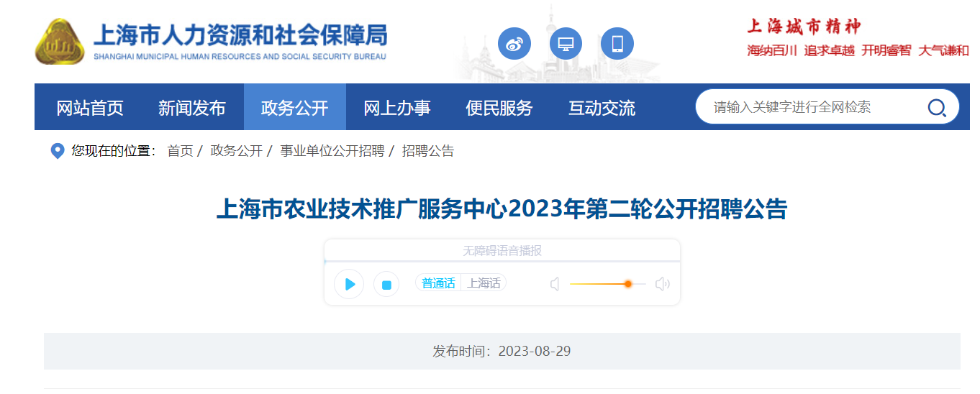Image resolution: width=980 pixels, height=394 pixels.
Task: Open 互动交流 navigation tab
Action: tap(602, 108)
